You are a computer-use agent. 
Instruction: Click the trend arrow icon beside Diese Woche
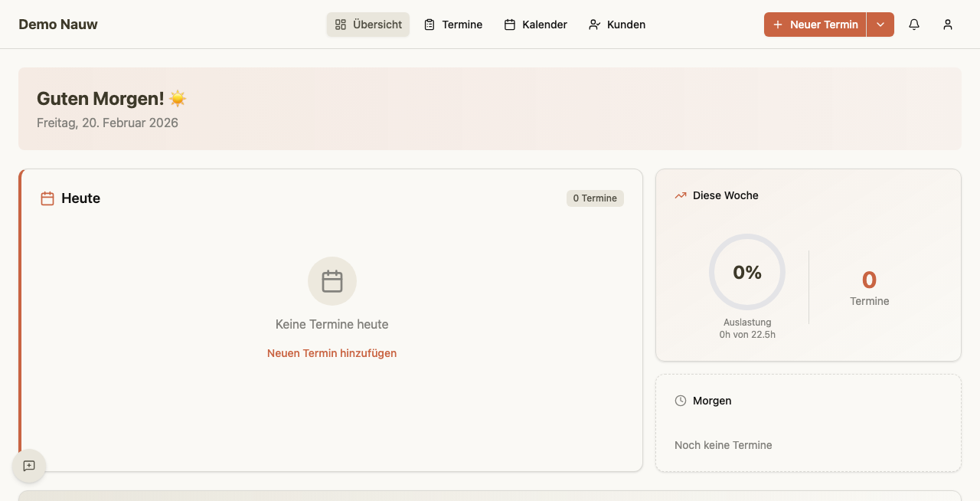point(681,196)
